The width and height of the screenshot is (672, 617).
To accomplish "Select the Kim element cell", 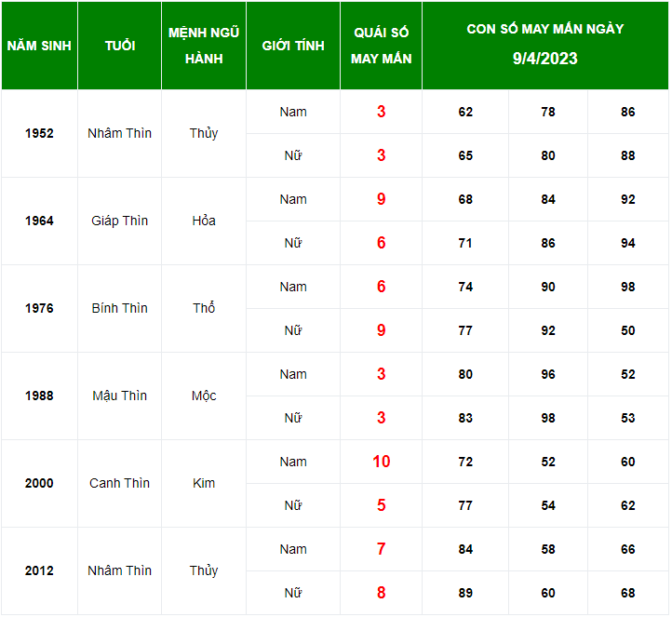I will coord(204,483).
